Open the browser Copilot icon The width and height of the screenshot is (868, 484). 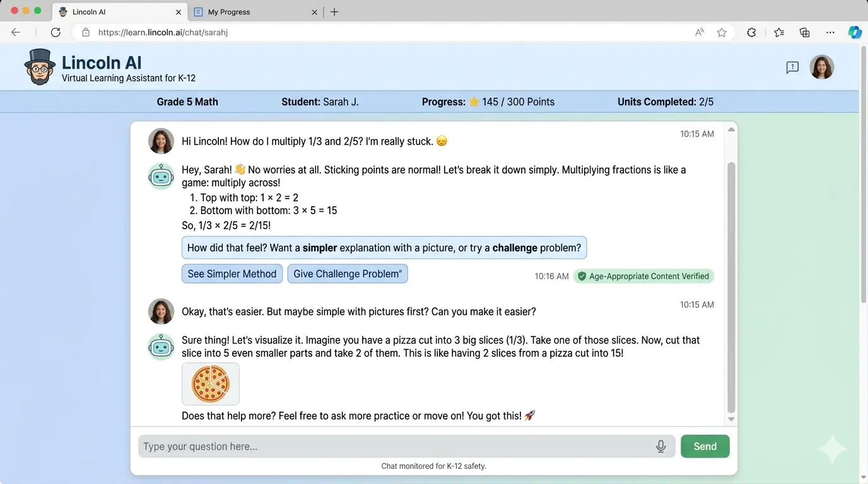coord(855,32)
